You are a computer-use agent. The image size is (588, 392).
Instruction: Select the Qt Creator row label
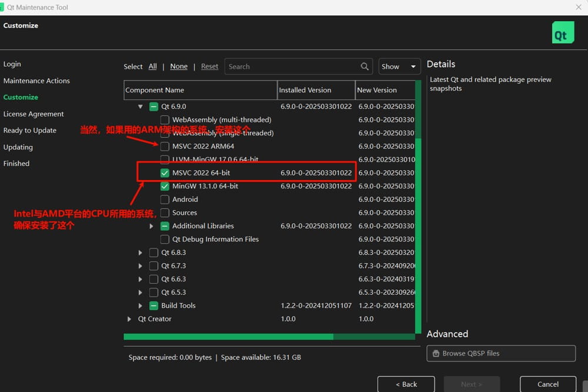point(155,319)
